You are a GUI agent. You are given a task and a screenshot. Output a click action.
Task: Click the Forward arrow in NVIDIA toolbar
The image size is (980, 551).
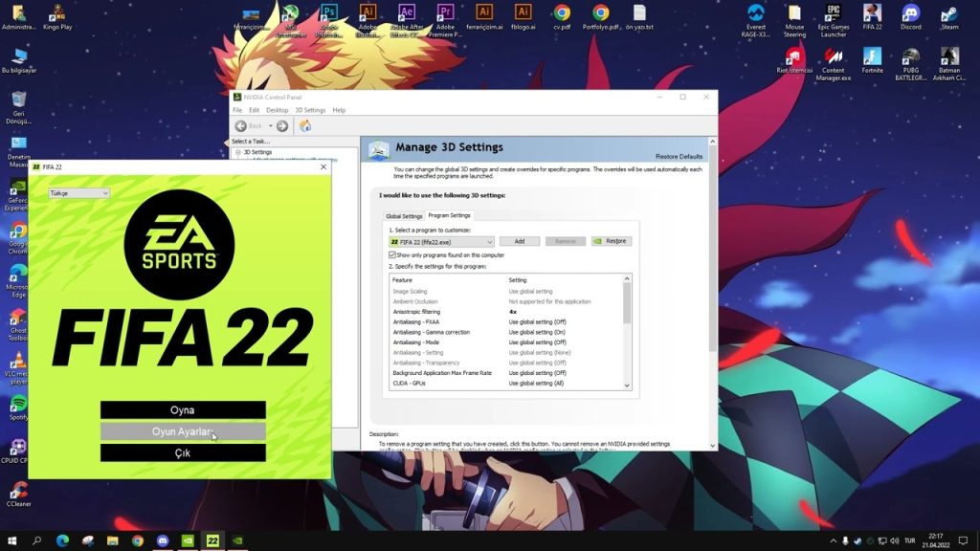point(284,126)
